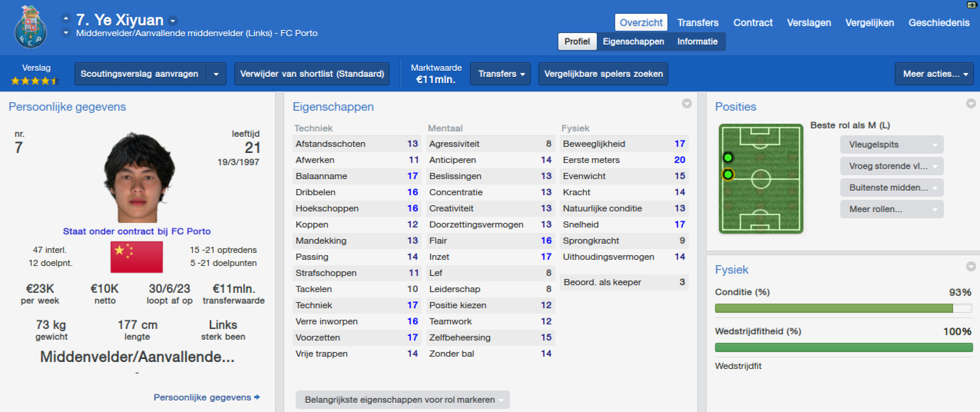Open Belangrijkste eigenschappen voor rol markeren menu
980x412 pixels.
[403, 400]
